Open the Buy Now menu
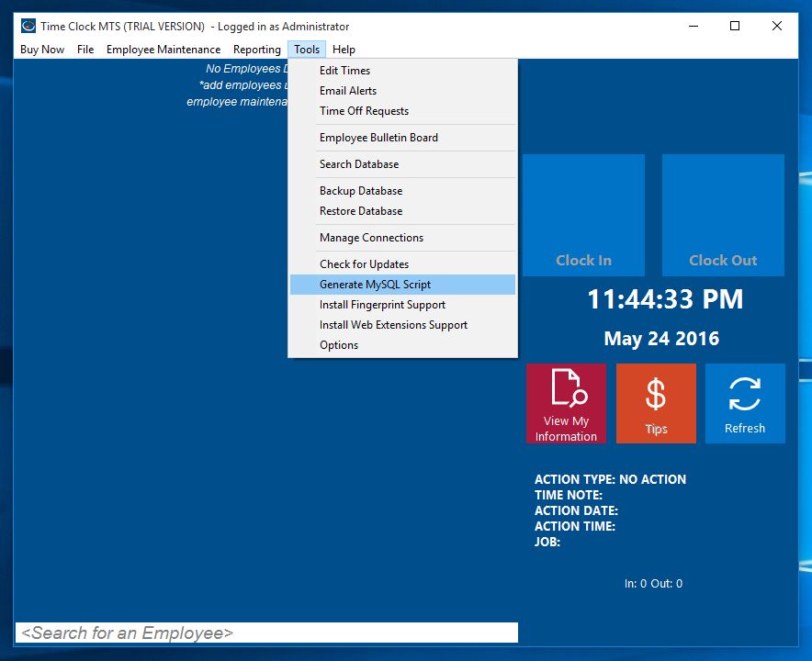 tap(42, 50)
